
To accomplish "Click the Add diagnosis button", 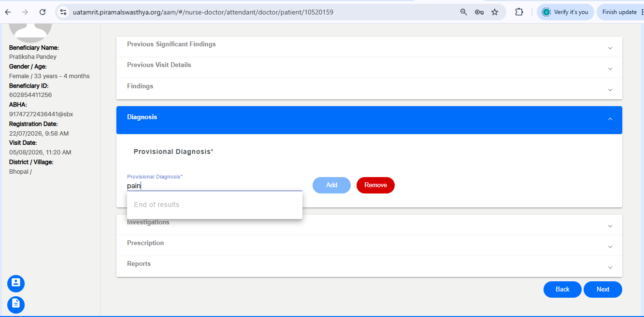I will 331,185.
